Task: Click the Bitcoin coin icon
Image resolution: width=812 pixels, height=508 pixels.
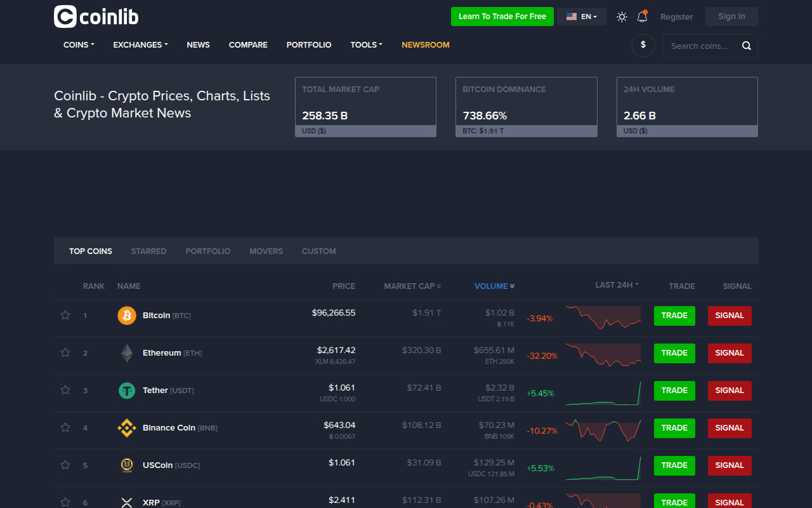Action: click(x=127, y=316)
